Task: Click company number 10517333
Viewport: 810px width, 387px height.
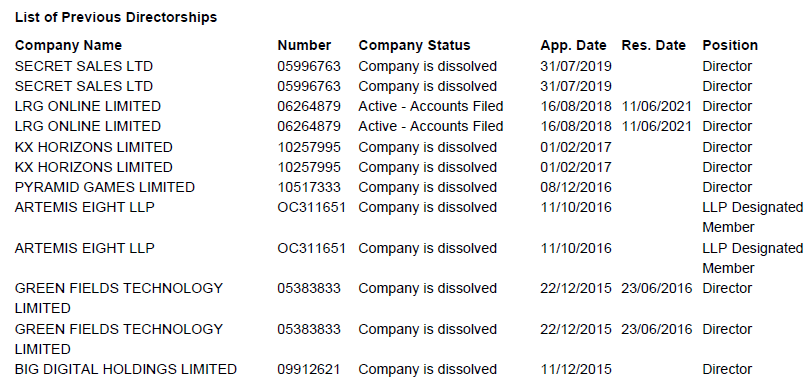Action: pos(309,187)
